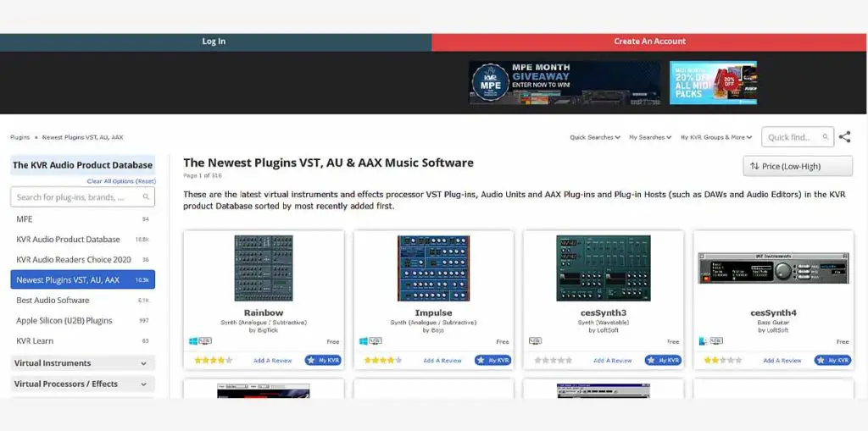This screenshot has height=431, width=868.
Task: Click the Free price label on Rainbow
Action: 332,342
